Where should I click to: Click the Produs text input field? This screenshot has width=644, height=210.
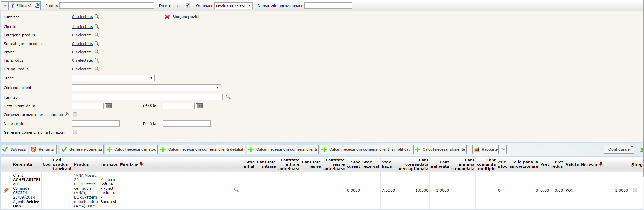pyautogui.click(x=107, y=6)
